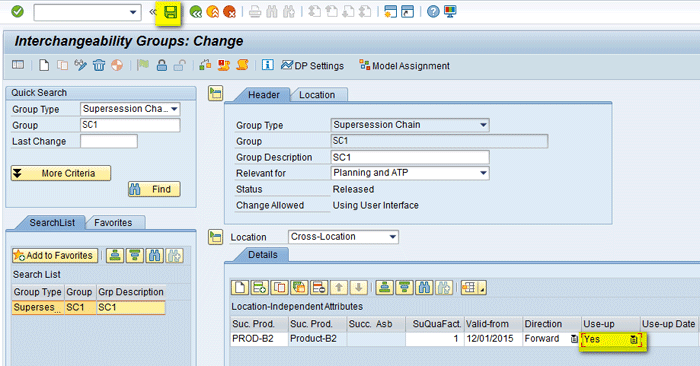This screenshot has width=700, height=366.
Task: Open Relevant for Planning and ATP dropdown
Action: point(483,173)
